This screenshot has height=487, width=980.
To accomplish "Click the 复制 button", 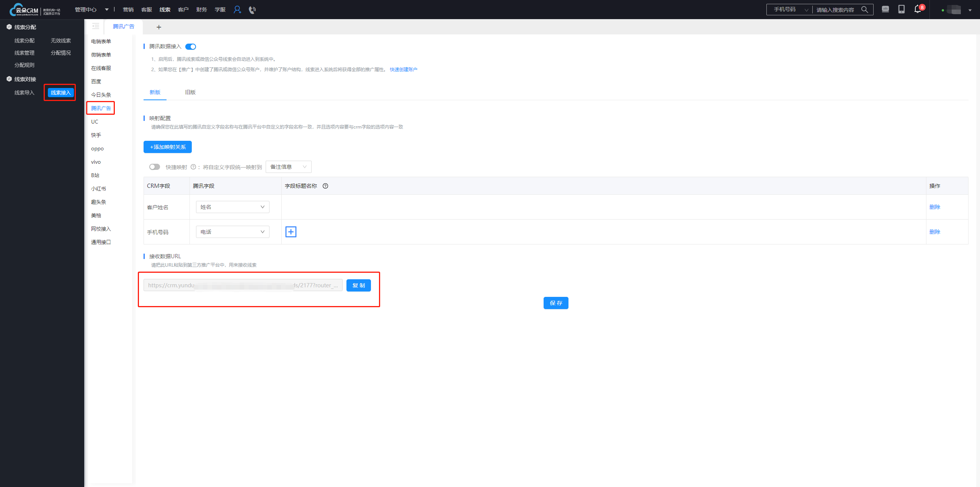I will (x=358, y=285).
